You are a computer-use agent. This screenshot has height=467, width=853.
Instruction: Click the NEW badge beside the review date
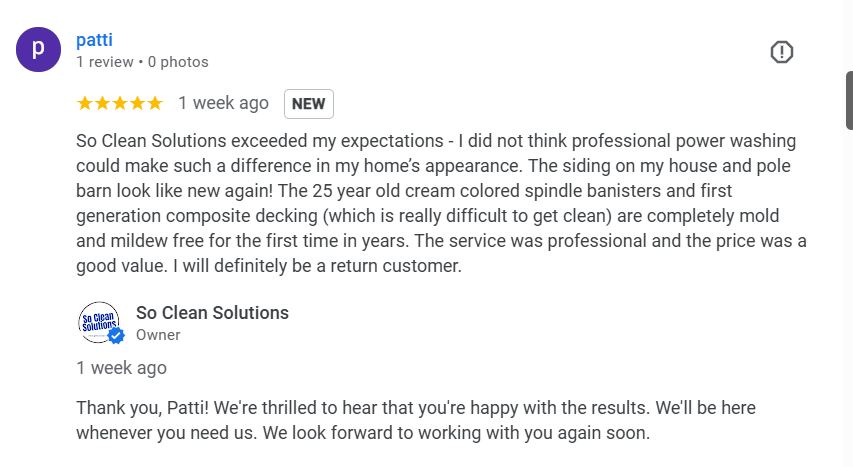308,103
